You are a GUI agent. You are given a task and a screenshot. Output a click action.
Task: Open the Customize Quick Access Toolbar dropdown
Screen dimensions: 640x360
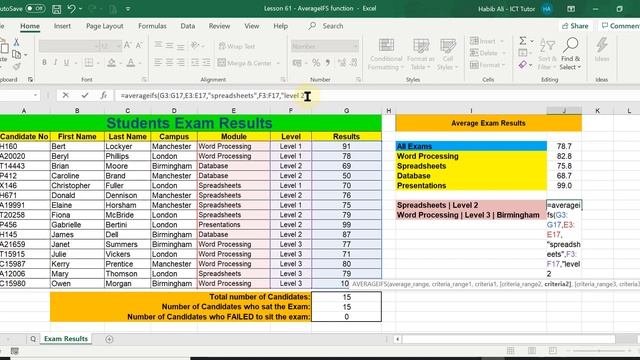tap(128, 9)
